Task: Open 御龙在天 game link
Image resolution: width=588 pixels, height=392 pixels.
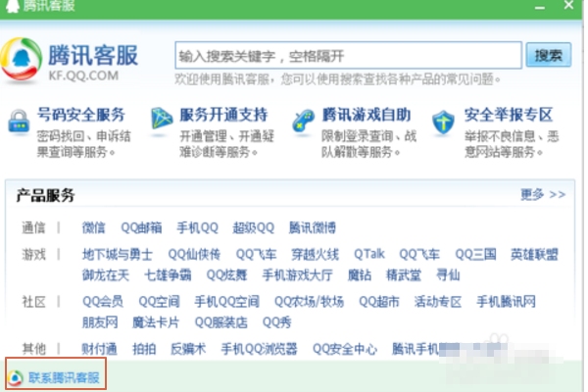Action: point(106,275)
